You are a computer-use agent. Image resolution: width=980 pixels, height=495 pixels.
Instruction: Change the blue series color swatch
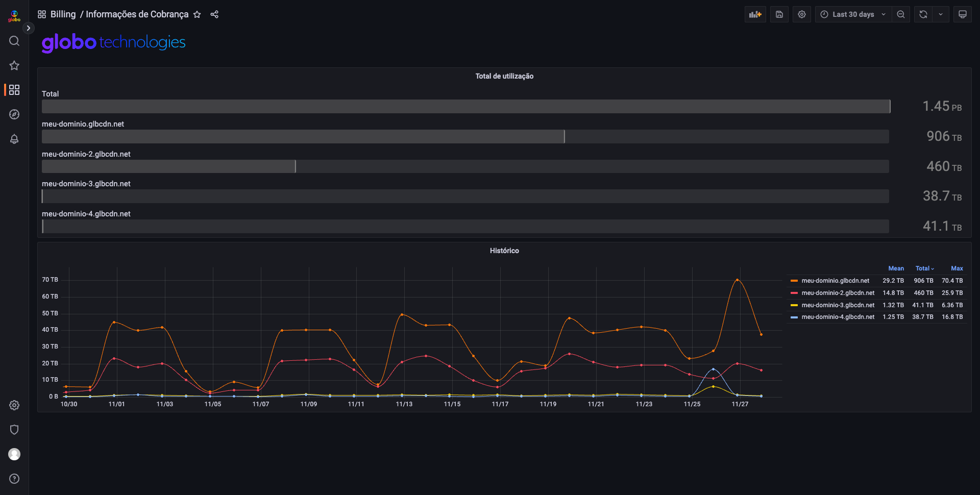click(794, 317)
